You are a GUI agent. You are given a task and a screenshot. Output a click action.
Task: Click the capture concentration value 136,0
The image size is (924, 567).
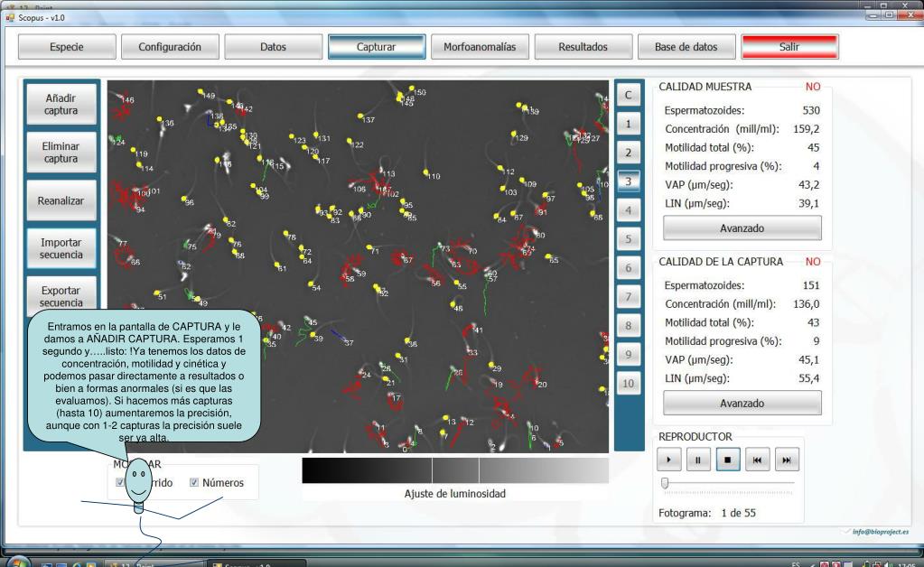pyautogui.click(x=807, y=304)
